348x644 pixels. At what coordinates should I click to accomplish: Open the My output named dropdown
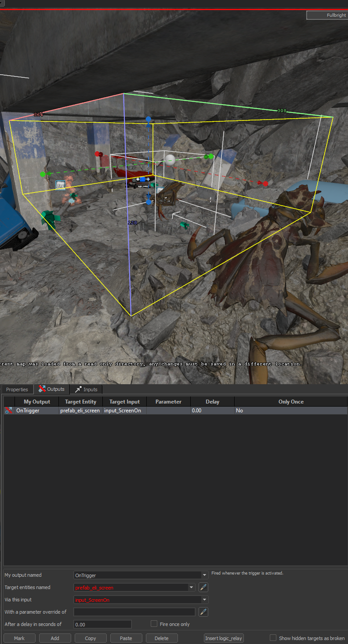(x=204, y=575)
